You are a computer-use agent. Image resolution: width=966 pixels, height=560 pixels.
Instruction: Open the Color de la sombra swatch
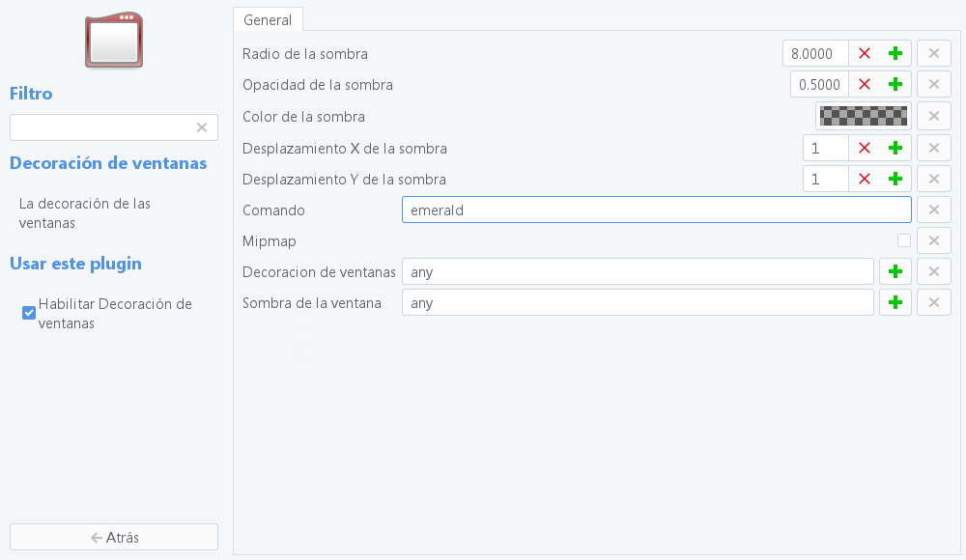(864, 117)
